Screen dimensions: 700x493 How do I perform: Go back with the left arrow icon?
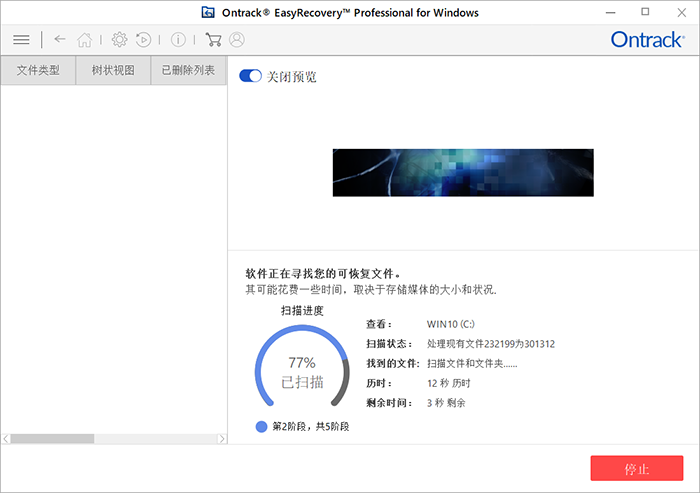(x=60, y=39)
